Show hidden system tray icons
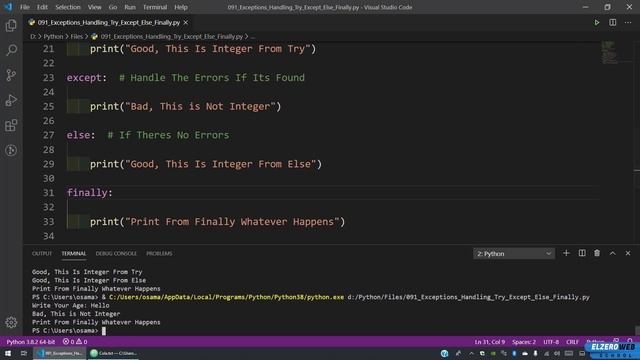The height and width of the screenshot is (360, 640). 471,353
